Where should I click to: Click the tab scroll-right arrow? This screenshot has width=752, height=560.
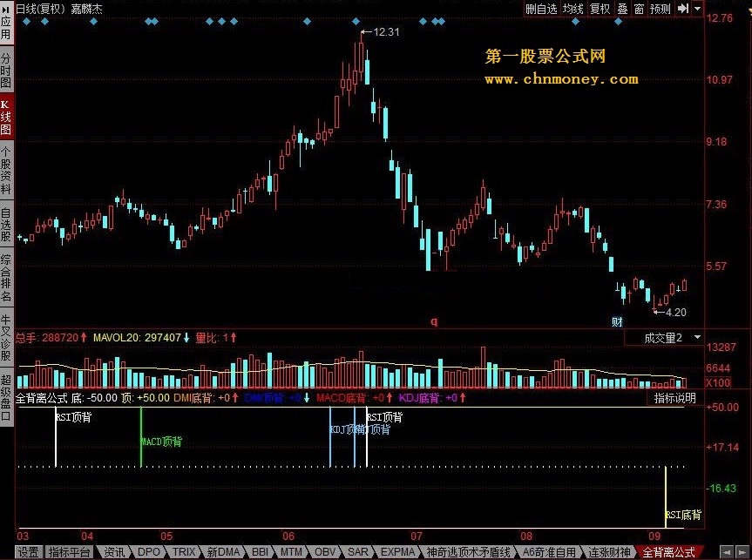point(742,552)
